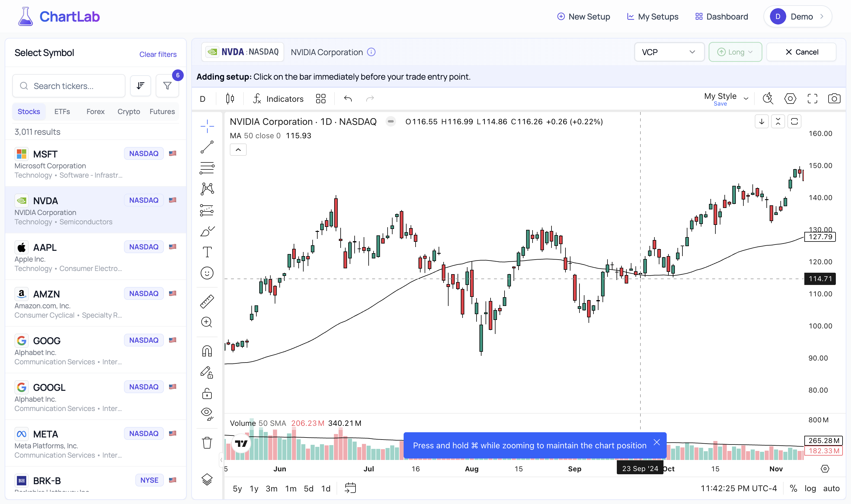Screen dimensions: 851x504
Task: Toggle percent scale mode
Action: click(x=793, y=488)
